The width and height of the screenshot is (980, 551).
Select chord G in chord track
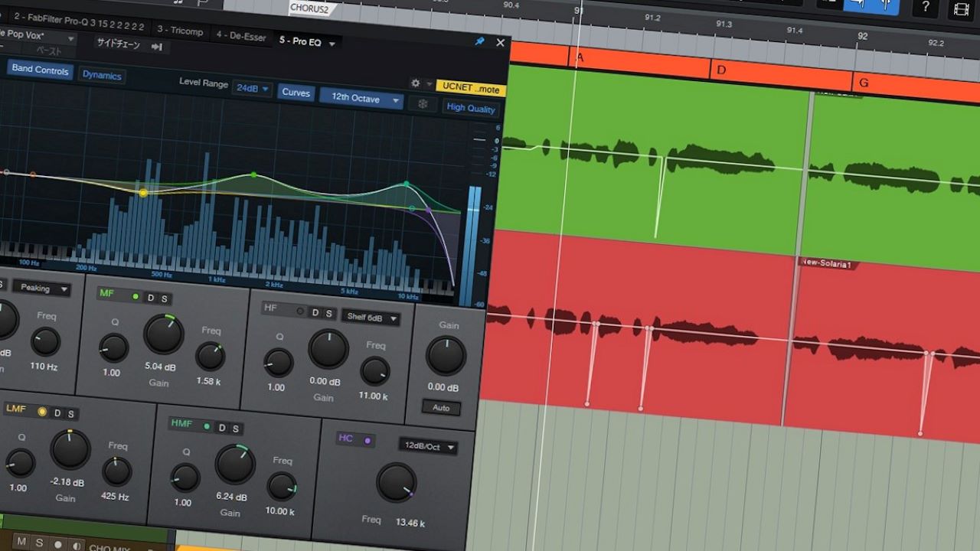916,86
